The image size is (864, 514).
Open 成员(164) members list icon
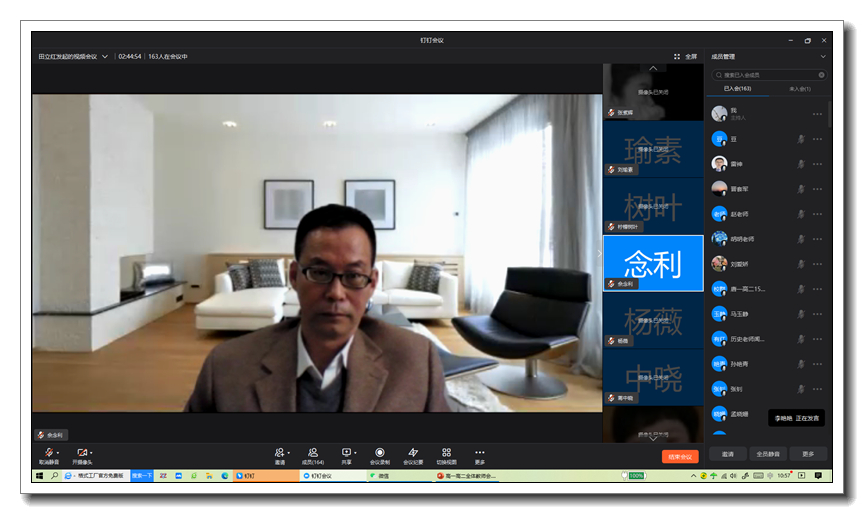pos(313,453)
